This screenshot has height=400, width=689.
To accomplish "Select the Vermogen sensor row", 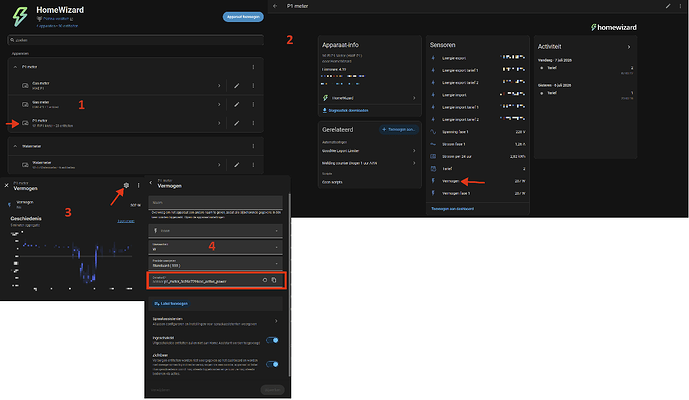I will pos(478,181).
